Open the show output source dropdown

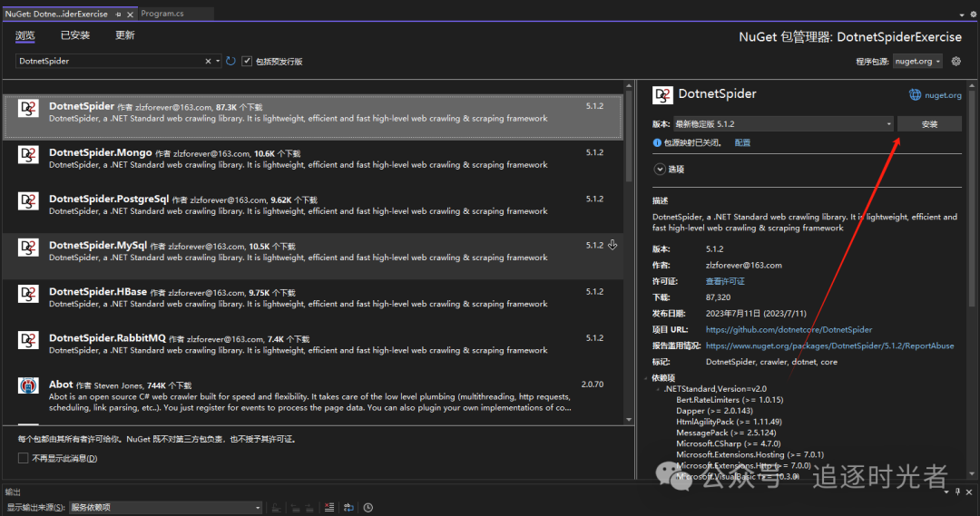166,507
